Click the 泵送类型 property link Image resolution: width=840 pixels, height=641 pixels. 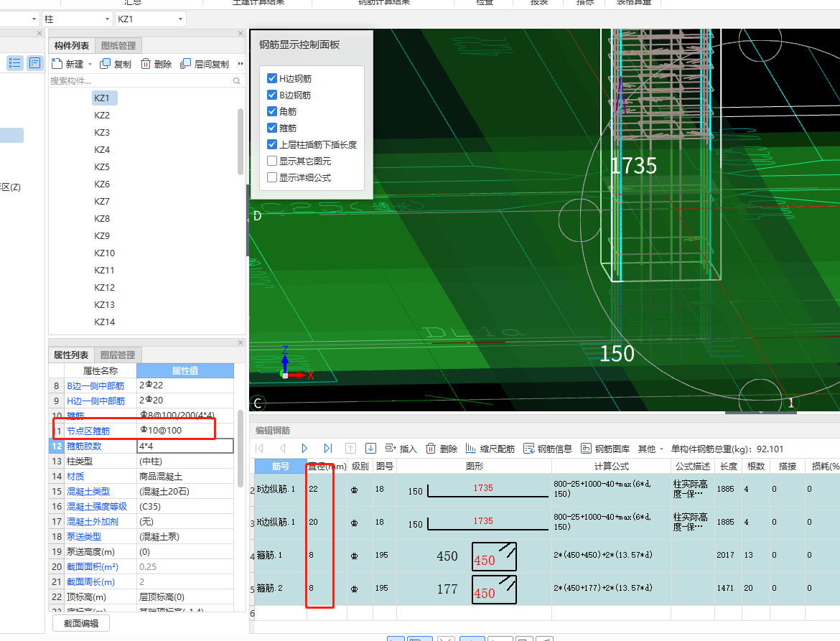84,537
